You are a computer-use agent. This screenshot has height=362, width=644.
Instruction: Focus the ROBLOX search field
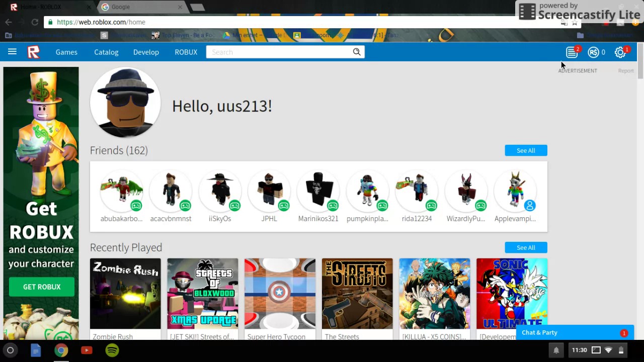pos(279,52)
